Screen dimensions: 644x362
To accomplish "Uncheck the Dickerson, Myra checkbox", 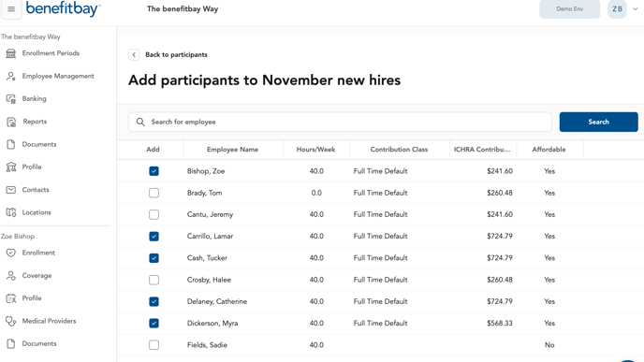I will (x=154, y=324).
